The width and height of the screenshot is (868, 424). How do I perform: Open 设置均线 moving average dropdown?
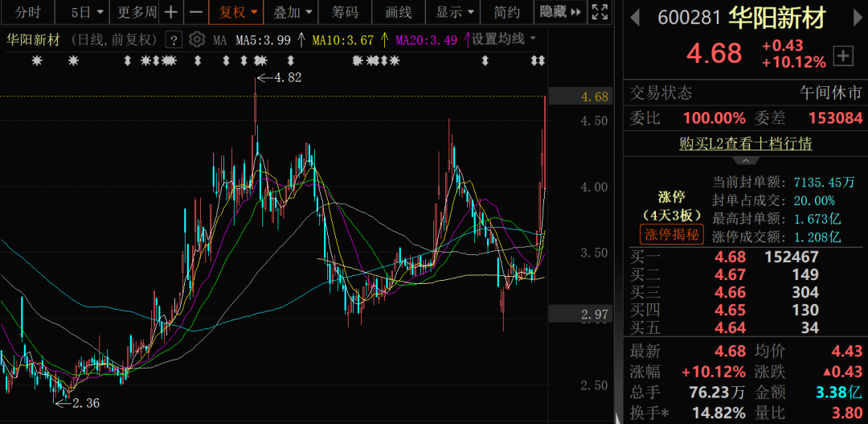[504, 39]
